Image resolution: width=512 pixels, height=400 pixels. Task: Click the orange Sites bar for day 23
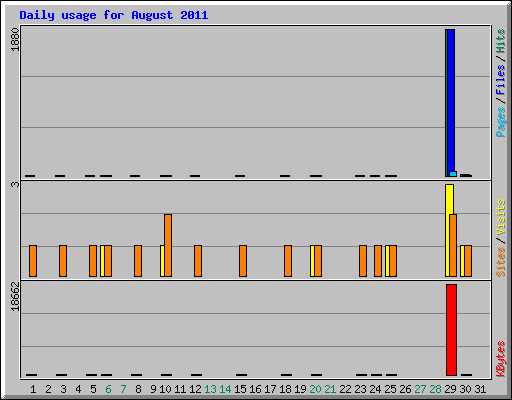coord(363,261)
